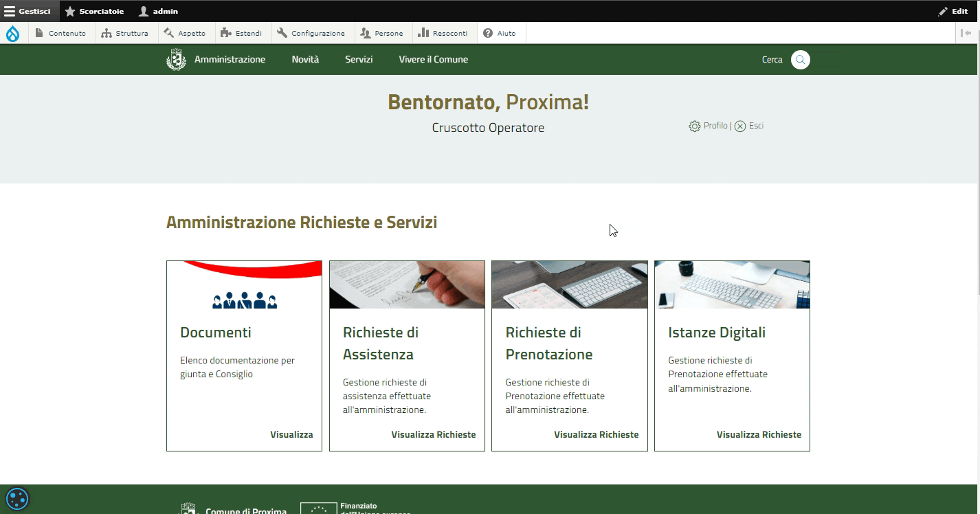Select Servizi in site navigation

pos(359,60)
